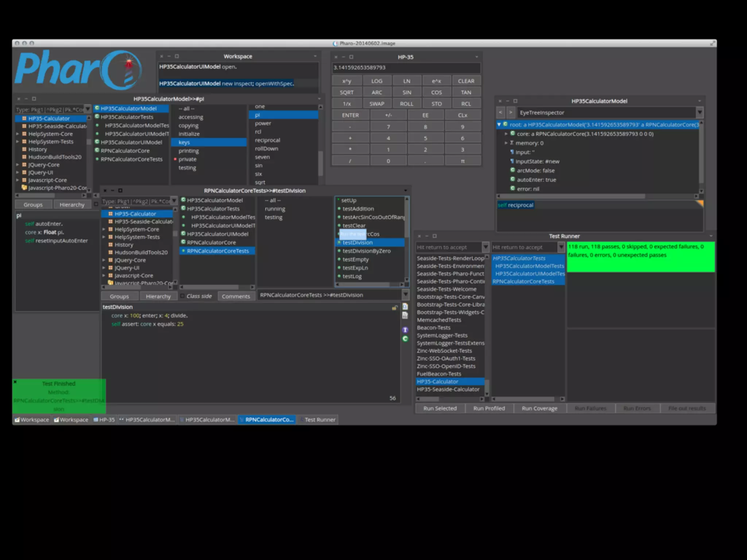Toggle the Class side checkbox

tap(182, 296)
